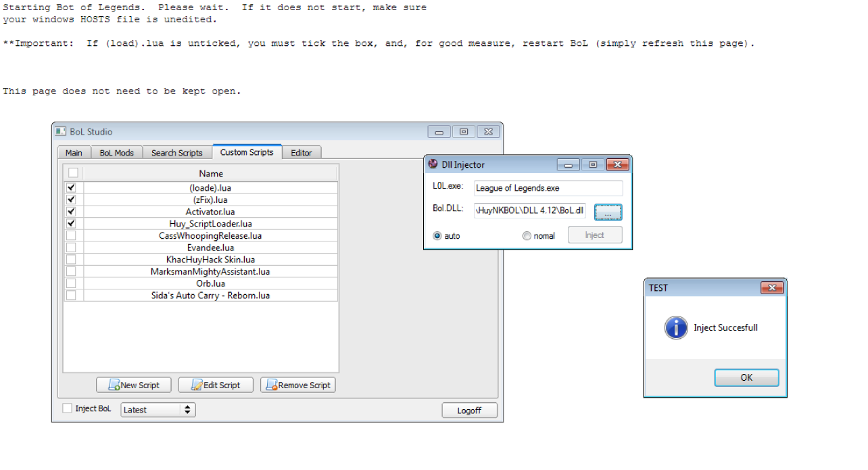Click the L0L.exe input field
The height and width of the screenshot is (470, 868).
tap(548, 188)
